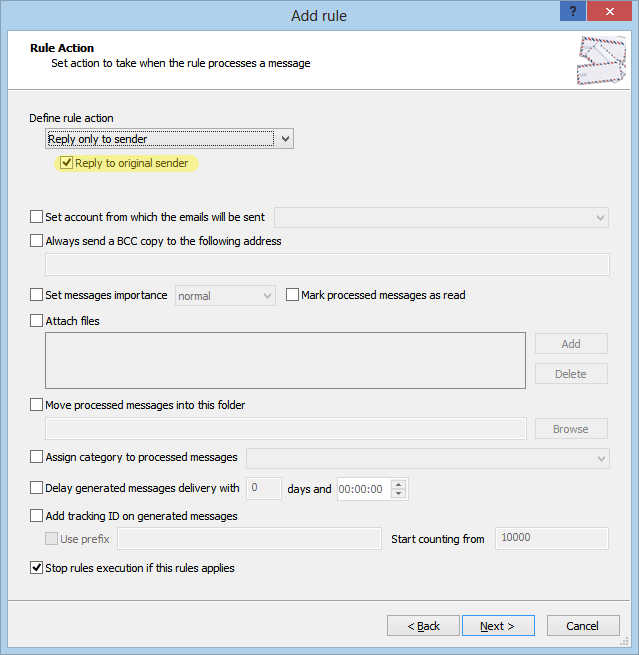Toggle Mark processed messages as read
Image resolution: width=639 pixels, height=655 pixels.
[292, 294]
